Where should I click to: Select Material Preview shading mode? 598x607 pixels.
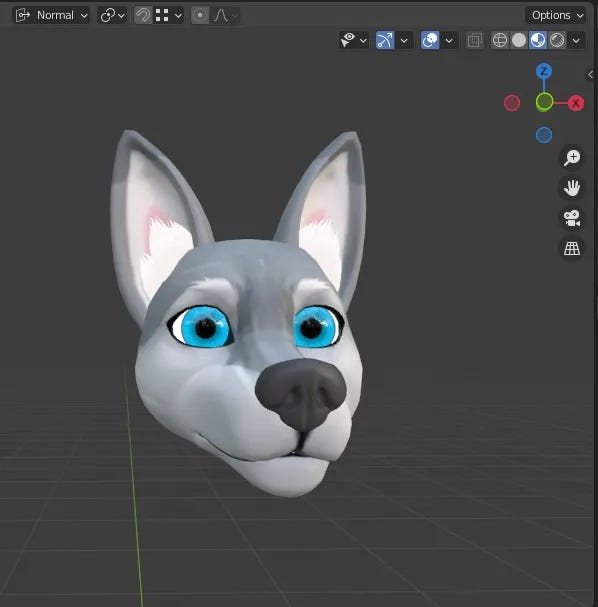coord(538,40)
